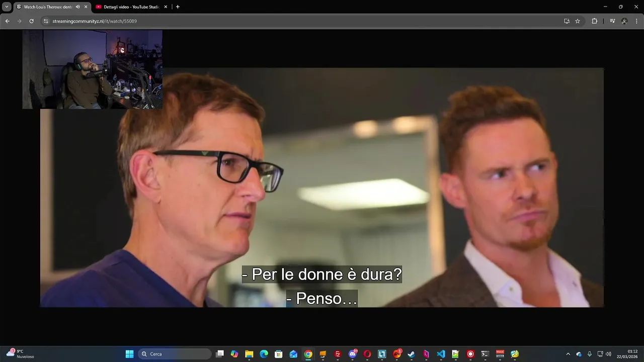Screen dimensions: 644x362
Task: Open the Chrome profile avatar
Action: click(x=624, y=21)
